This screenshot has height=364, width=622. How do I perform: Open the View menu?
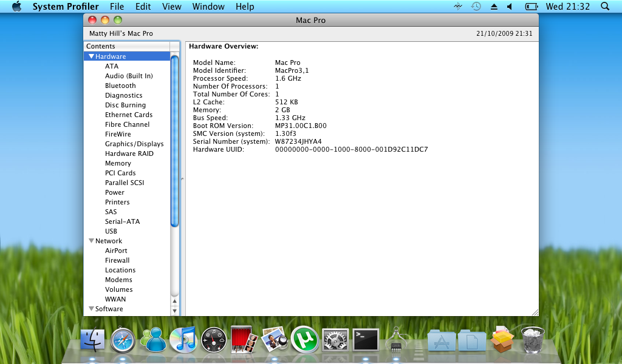tap(172, 6)
